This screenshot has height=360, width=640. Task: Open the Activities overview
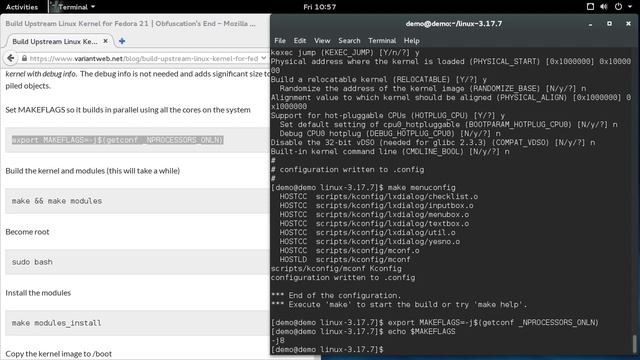22,7
